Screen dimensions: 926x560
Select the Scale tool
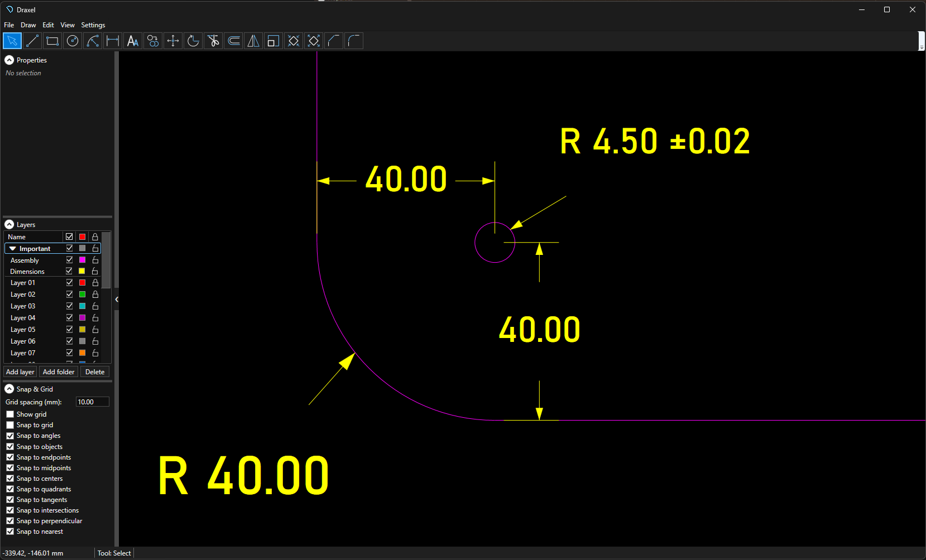[x=274, y=41]
